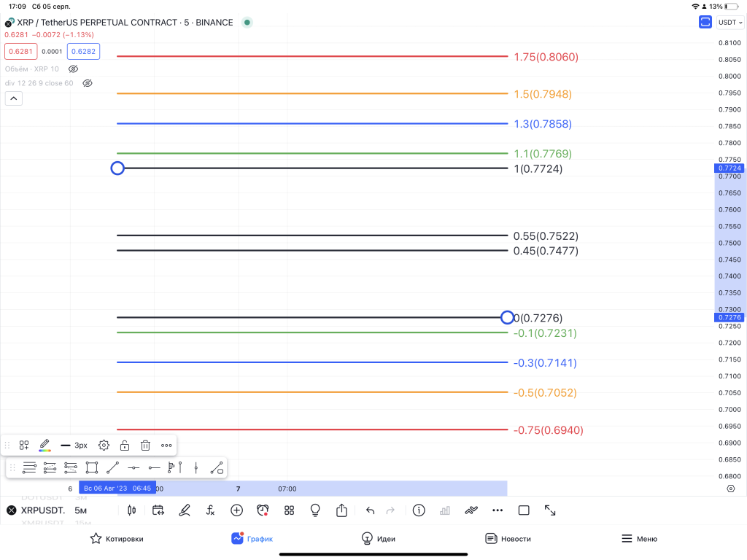Viewport: 747px width, 560px height.
Task: Open the indicators fx menu
Action: 211,510
